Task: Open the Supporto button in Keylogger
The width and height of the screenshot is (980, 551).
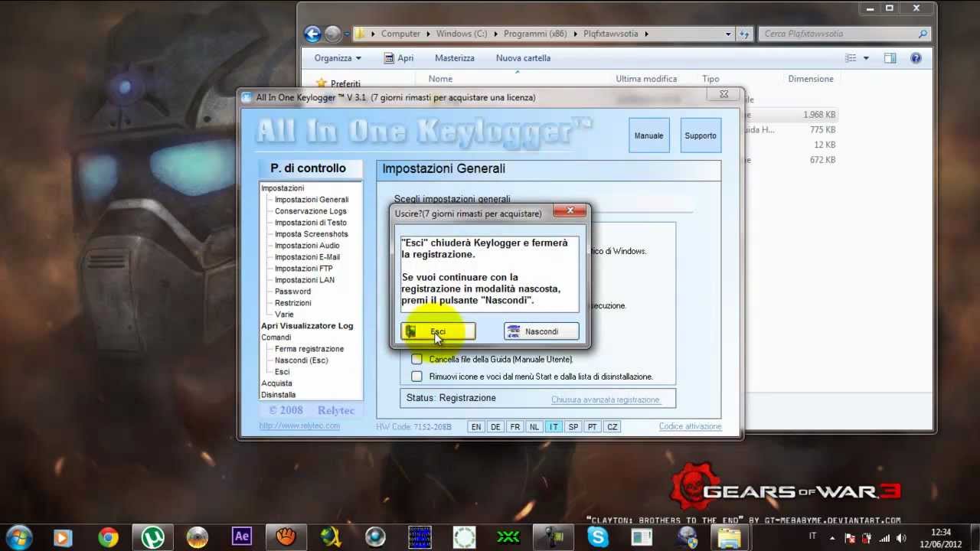Action: (x=701, y=135)
